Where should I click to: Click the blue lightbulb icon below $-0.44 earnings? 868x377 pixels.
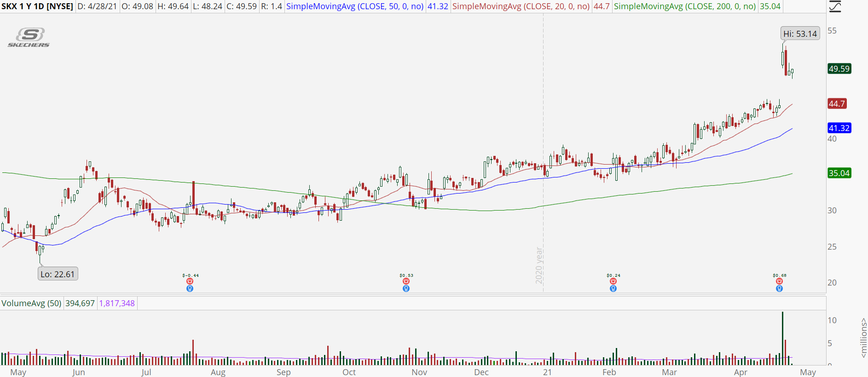point(190,289)
